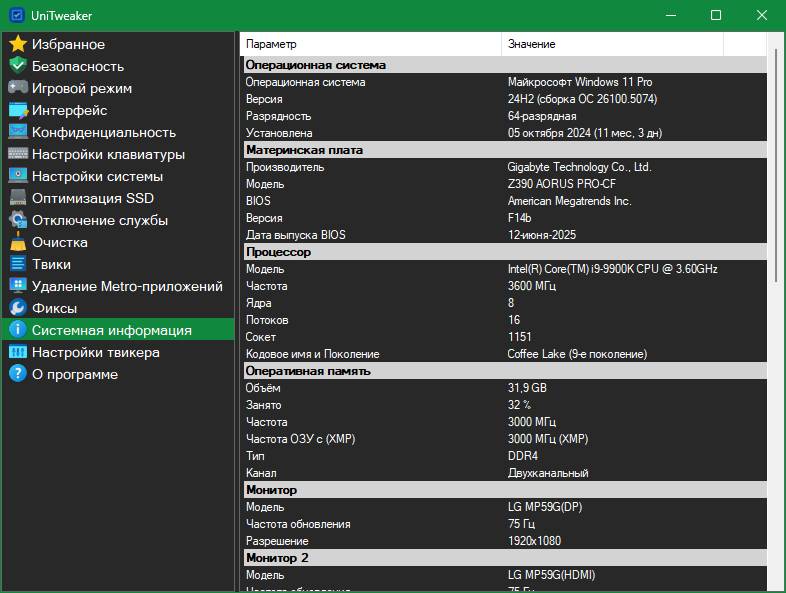Click the Двухканальный value
The image size is (786, 593).
[x=548, y=473]
